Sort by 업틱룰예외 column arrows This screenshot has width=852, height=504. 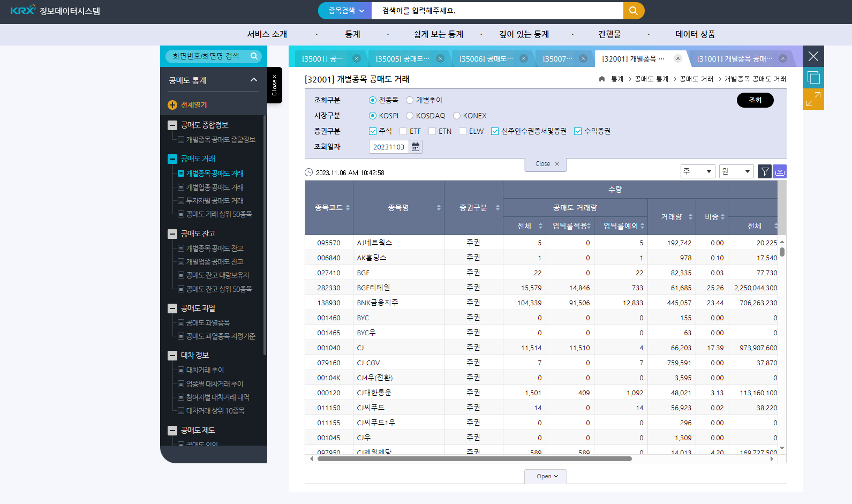[642, 226]
